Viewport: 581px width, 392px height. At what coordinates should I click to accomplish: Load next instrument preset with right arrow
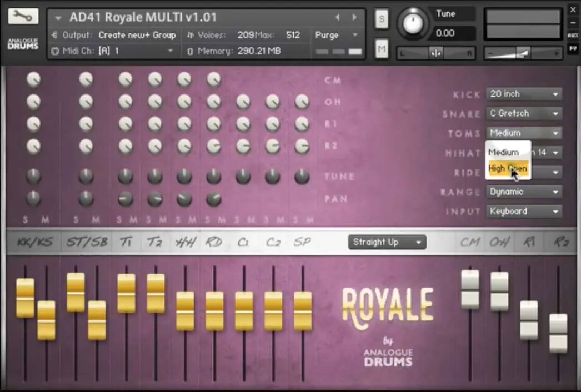click(354, 17)
